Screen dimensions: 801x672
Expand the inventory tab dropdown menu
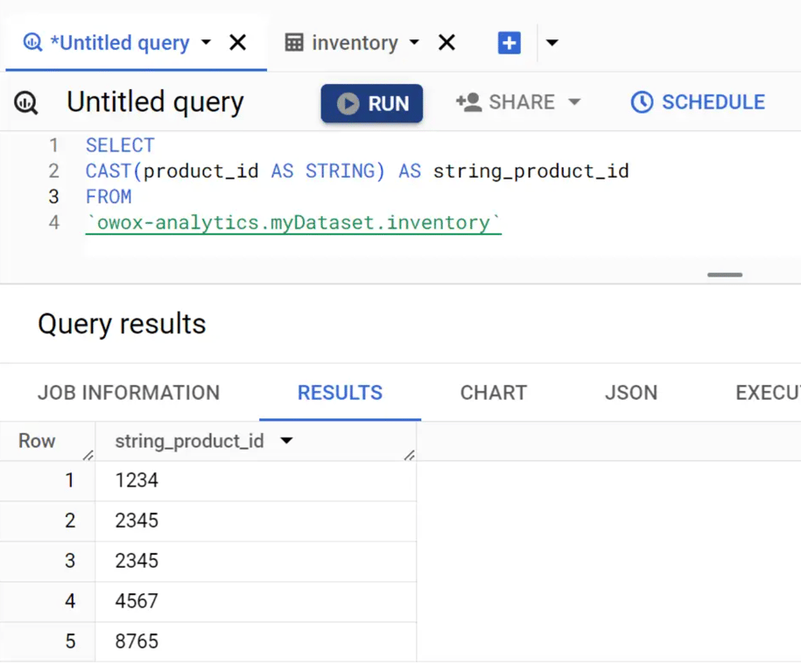(x=414, y=42)
